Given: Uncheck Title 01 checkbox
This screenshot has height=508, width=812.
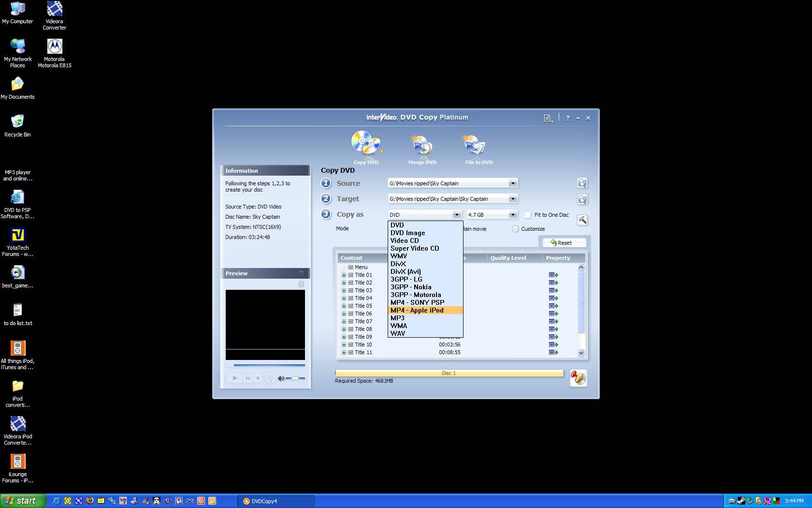Looking at the screenshot, I should 351,275.
